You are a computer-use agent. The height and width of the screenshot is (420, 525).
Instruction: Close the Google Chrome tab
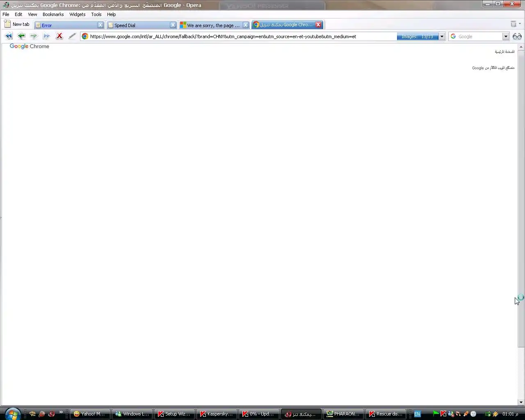coord(318,25)
